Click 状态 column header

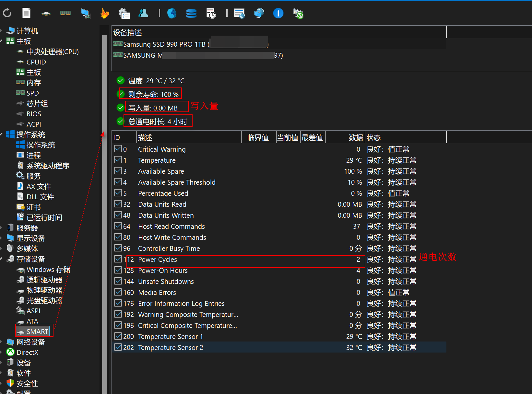[406, 137]
